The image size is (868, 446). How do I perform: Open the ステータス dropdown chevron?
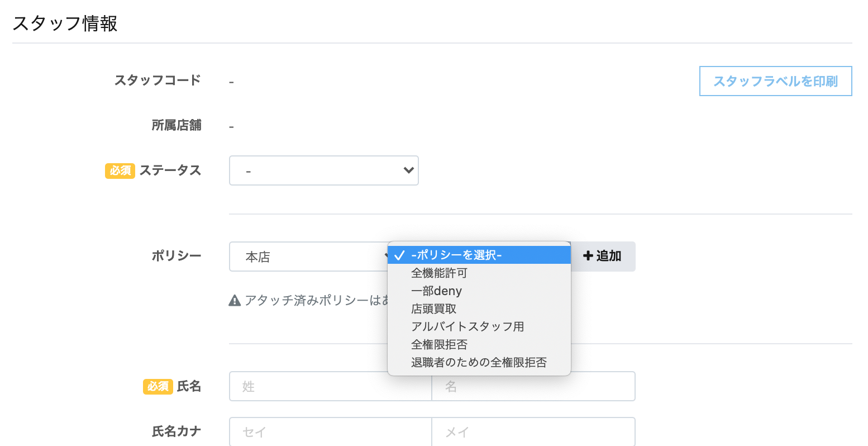tap(408, 170)
